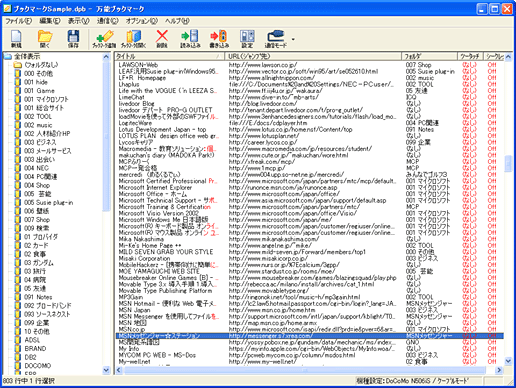
Task: Select folder 001 hide
Action: click(x=36, y=82)
